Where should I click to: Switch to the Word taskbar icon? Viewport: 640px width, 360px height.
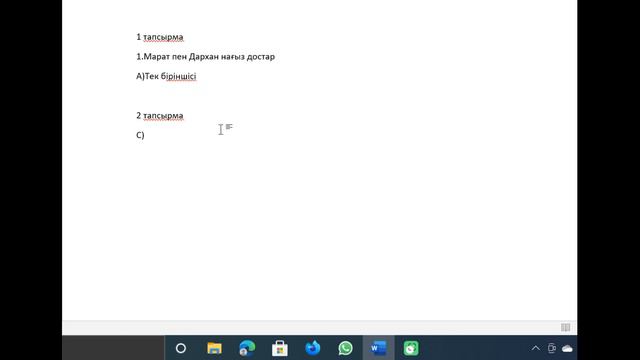[378, 348]
